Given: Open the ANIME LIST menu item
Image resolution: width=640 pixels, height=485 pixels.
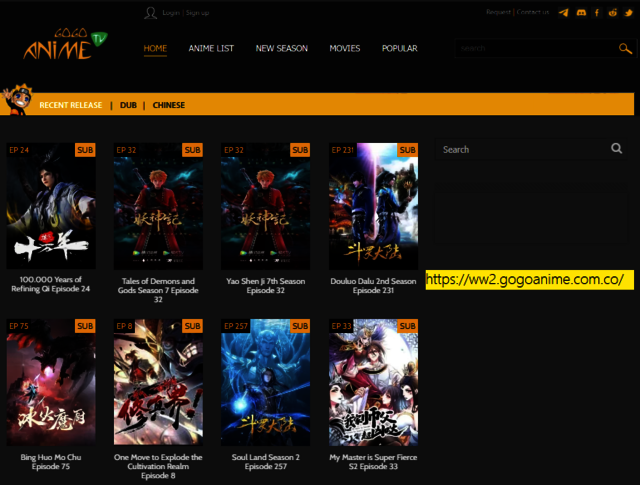Looking at the screenshot, I should [x=211, y=48].
